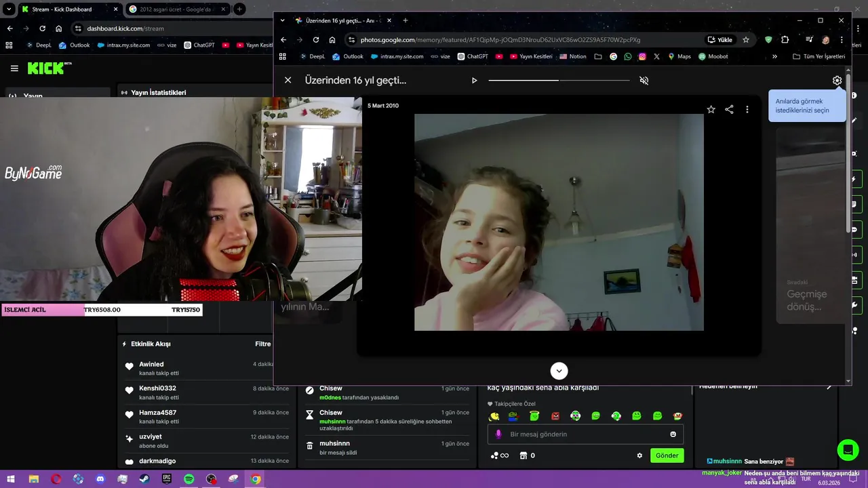Screen dimensions: 868x488
Task: Open Epic Games launcher from taskbar
Action: coord(167,479)
